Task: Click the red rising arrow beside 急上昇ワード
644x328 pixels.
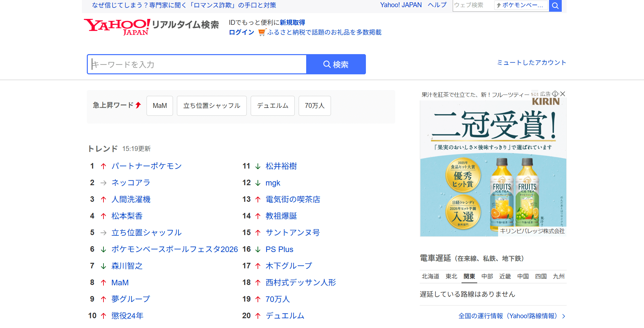Action: pyautogui.click(x=138, y=105)
